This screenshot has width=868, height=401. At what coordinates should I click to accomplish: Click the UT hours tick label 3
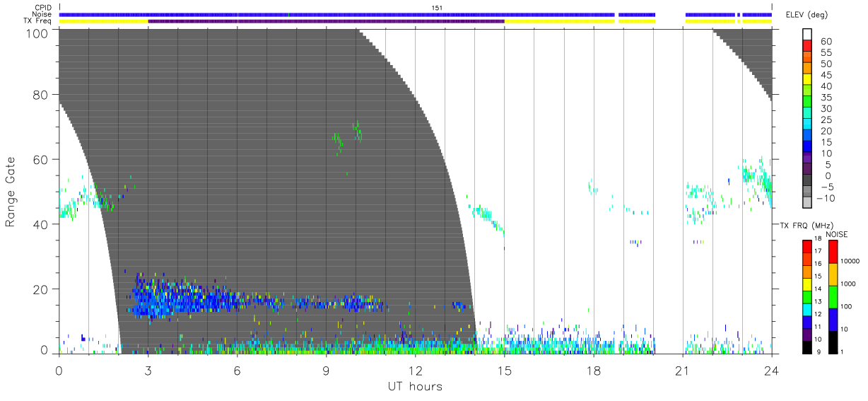coord(148,370)
